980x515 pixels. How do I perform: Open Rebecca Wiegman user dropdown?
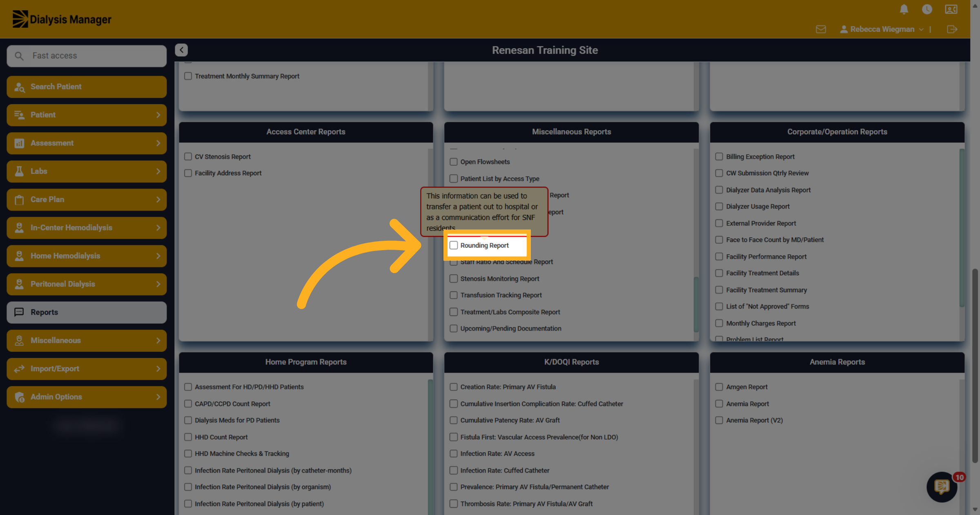pyautogui.click(x=882, y=29)
